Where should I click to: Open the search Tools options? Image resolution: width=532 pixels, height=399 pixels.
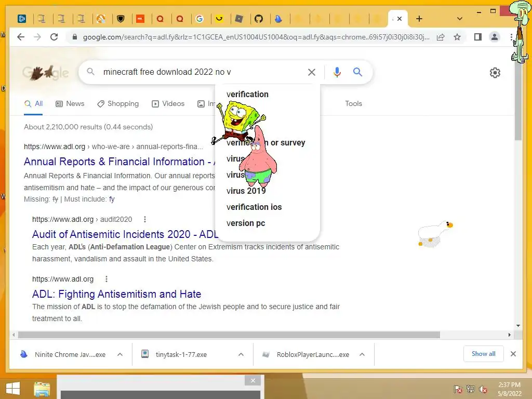[353, 103]
